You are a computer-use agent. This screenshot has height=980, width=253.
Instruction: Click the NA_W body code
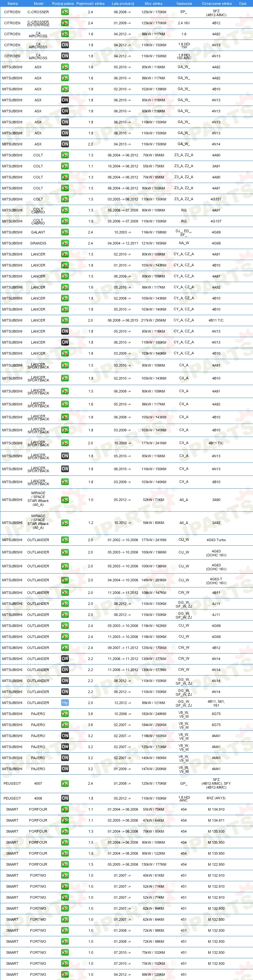[x=184, y=243]
